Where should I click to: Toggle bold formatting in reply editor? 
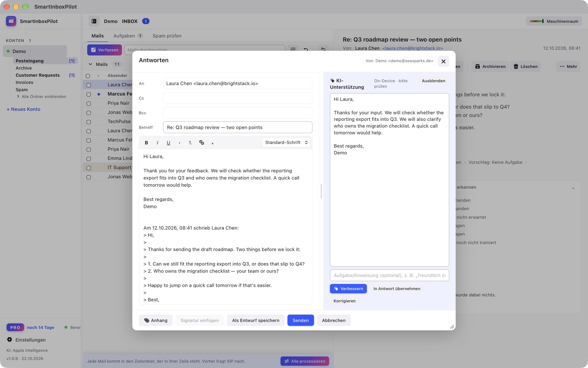click(146, 143)
